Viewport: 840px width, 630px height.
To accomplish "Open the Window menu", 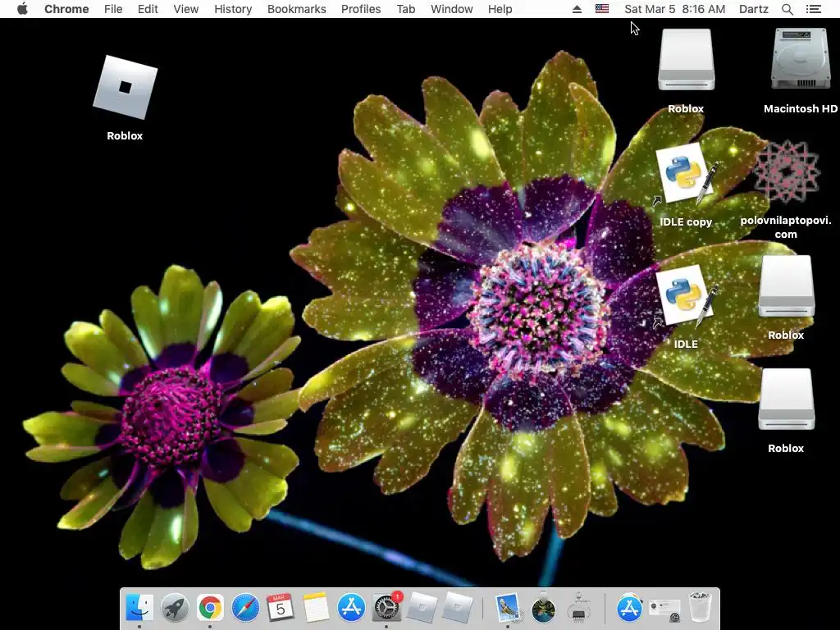I will coord(452,9).
